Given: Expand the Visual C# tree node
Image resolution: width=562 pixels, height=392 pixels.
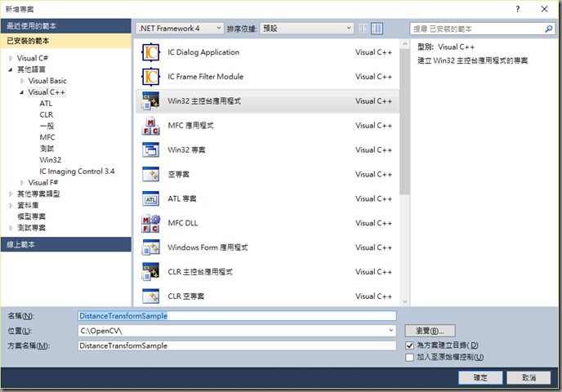Looking at the screenshot, I should click(11, 58).
